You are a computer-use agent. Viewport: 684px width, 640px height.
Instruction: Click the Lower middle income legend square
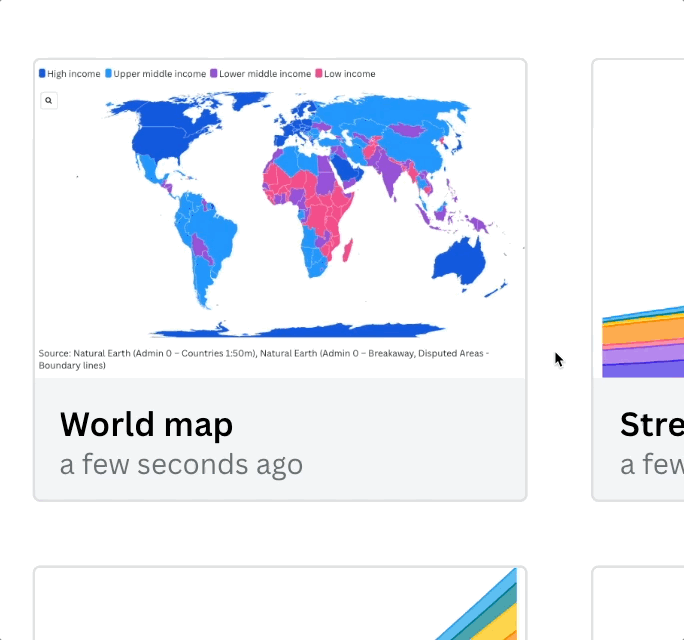(x=214, y=74)
